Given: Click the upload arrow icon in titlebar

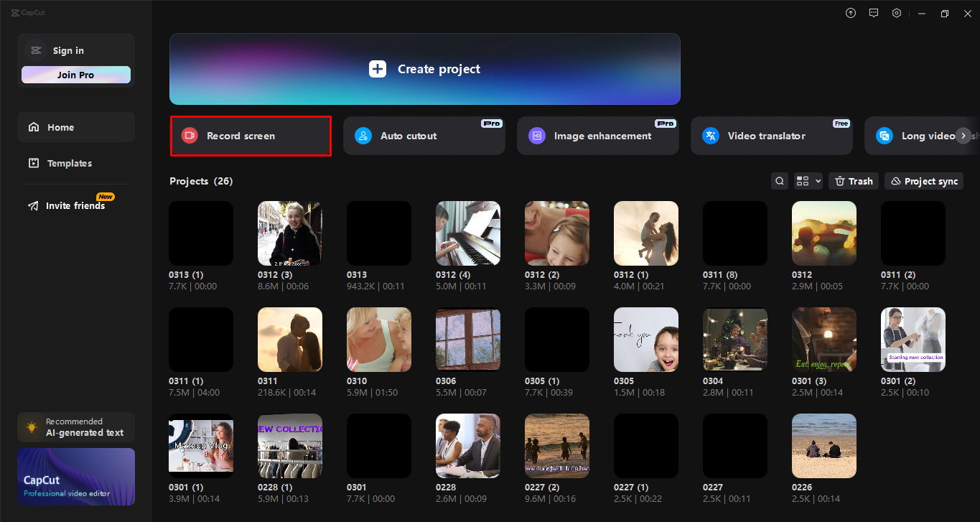Looking at the screenshot, I should [850, 13].
